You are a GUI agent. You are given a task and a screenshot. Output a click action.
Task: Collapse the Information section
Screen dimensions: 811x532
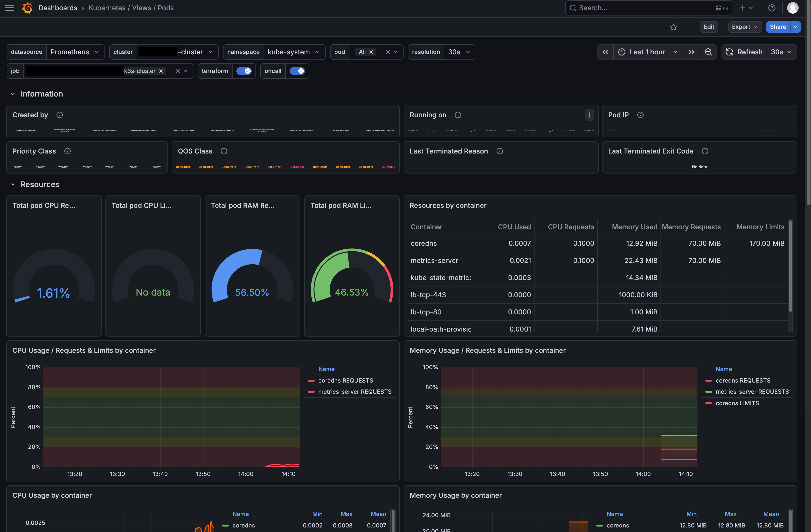[x=13, y=94]
